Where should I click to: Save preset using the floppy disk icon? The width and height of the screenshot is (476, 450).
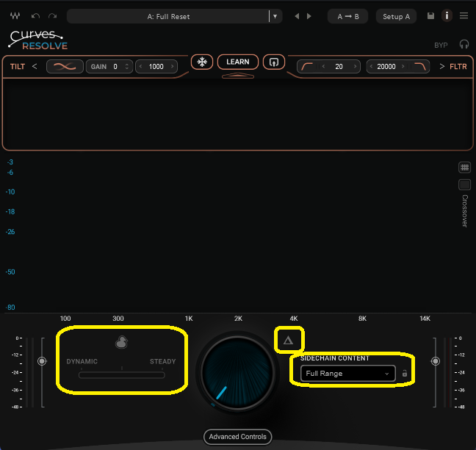[x=431, y=16]
